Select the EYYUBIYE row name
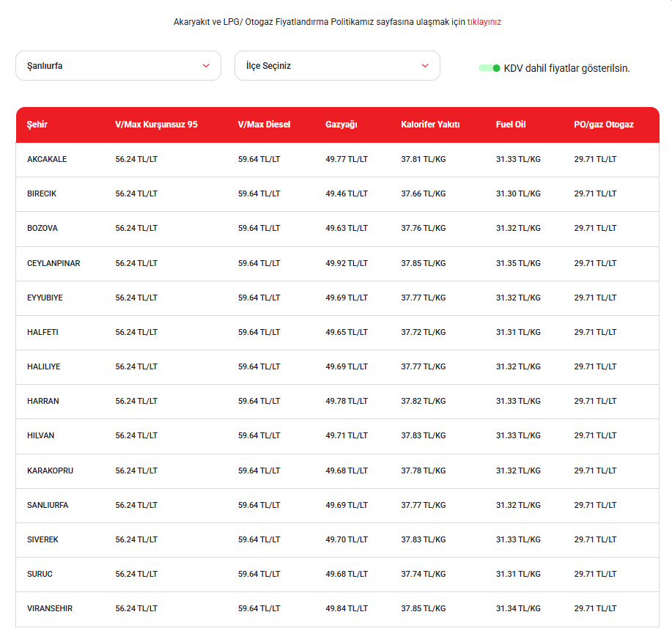This screenshot has width=672, height=642. pos(45,298)
